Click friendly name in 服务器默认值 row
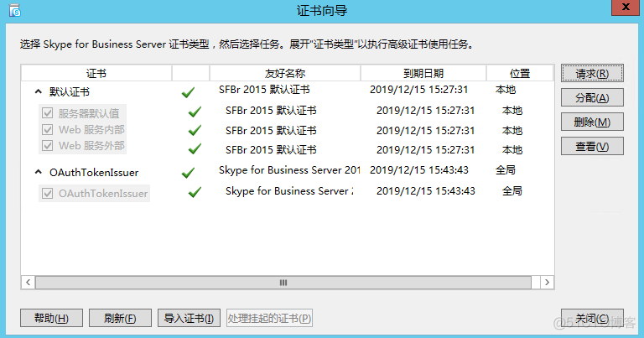The height and width of the screenshot is (338, 644). (x=271, y=111)
